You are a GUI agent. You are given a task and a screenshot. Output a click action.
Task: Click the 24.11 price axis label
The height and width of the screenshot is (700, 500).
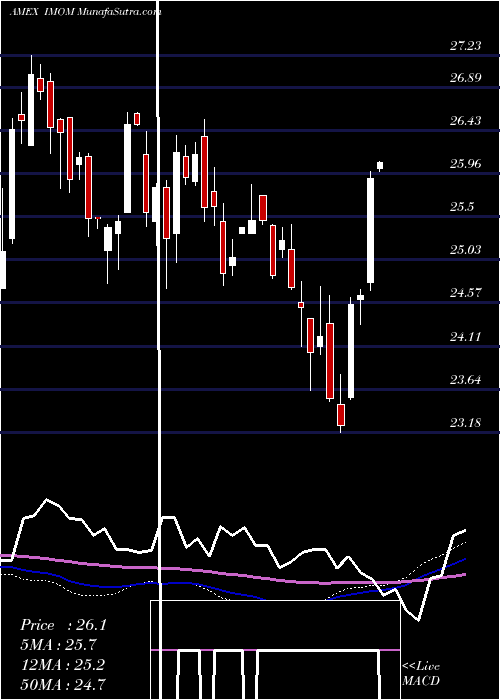click(465, 336)
